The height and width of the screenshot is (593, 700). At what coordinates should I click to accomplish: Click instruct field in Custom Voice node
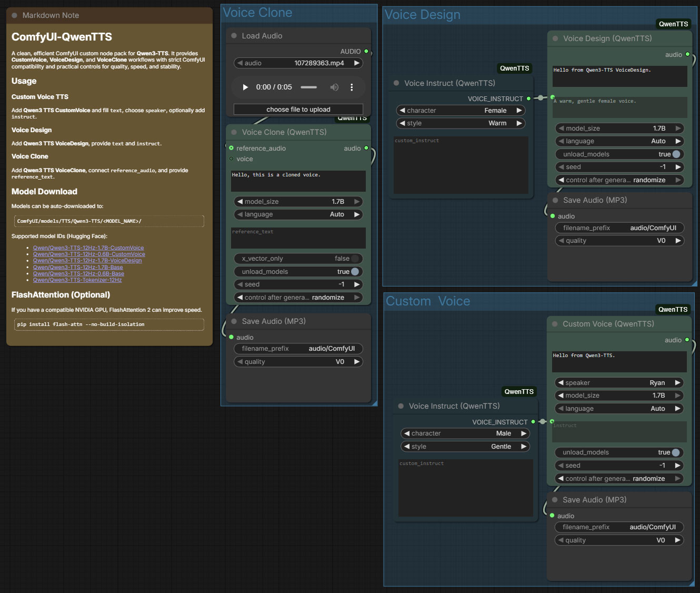click(x=619, y=432)
